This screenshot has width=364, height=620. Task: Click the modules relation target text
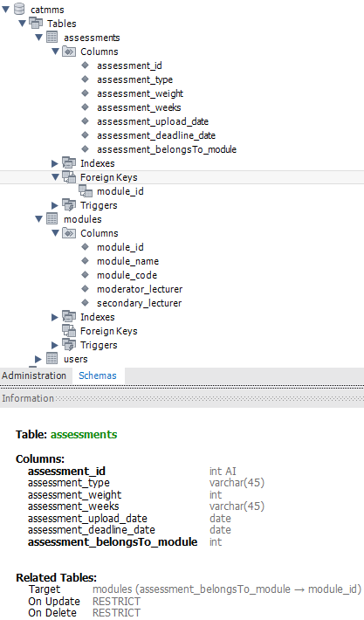pyautogui.click(x=227, y=589)
